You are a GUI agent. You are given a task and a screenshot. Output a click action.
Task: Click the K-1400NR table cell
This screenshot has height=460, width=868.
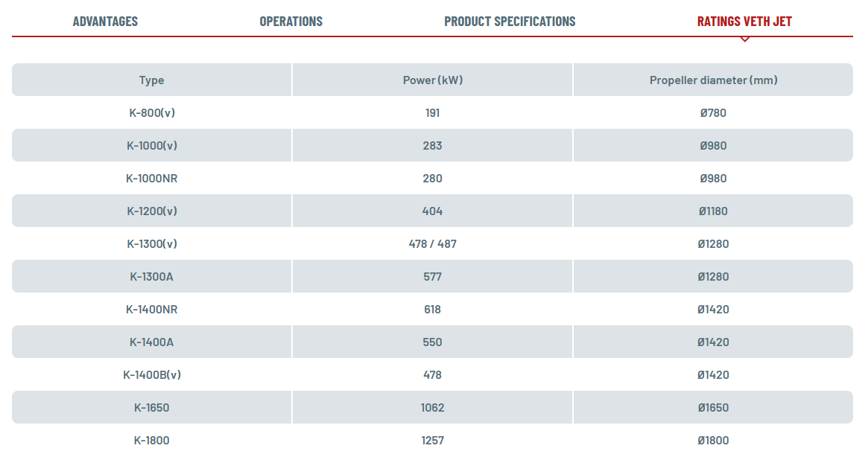tap(151, 309)
